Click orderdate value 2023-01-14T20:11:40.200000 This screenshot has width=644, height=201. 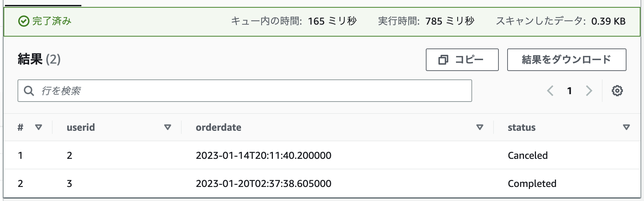[263, 155]
